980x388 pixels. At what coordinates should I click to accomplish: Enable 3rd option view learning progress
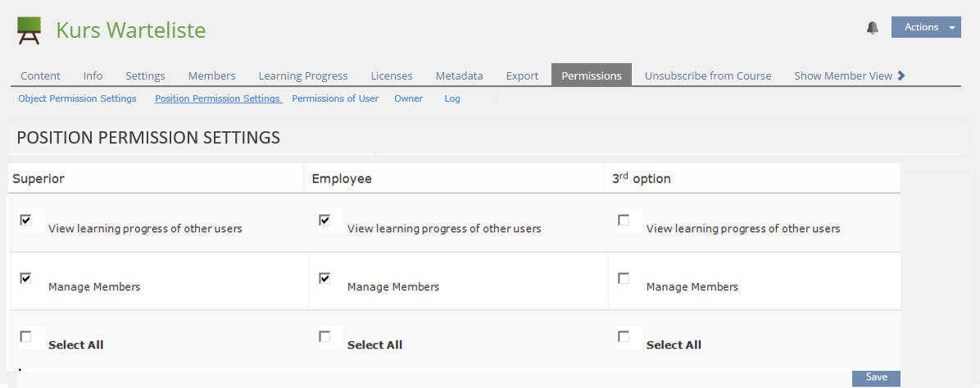coord(624,221)
